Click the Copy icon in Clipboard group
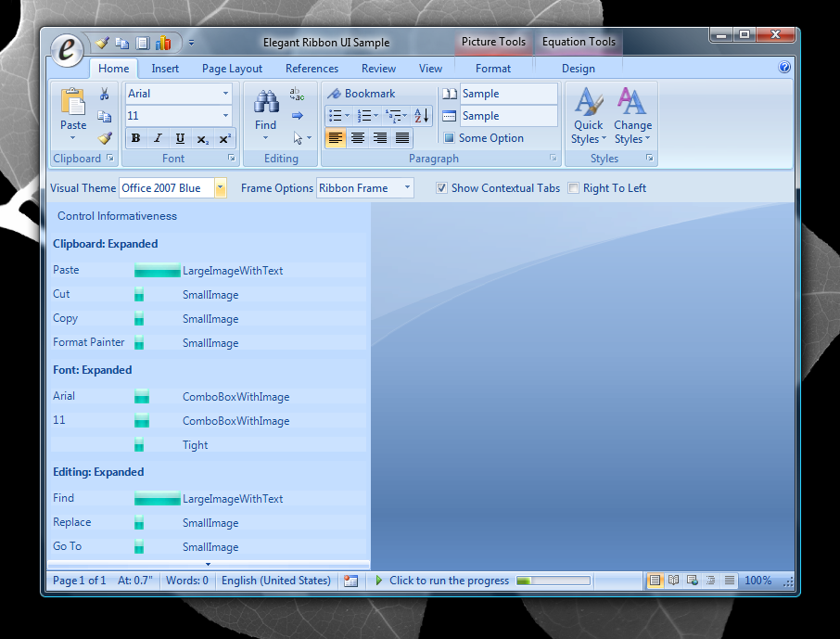840x639 pixels. tap(105, 116)
